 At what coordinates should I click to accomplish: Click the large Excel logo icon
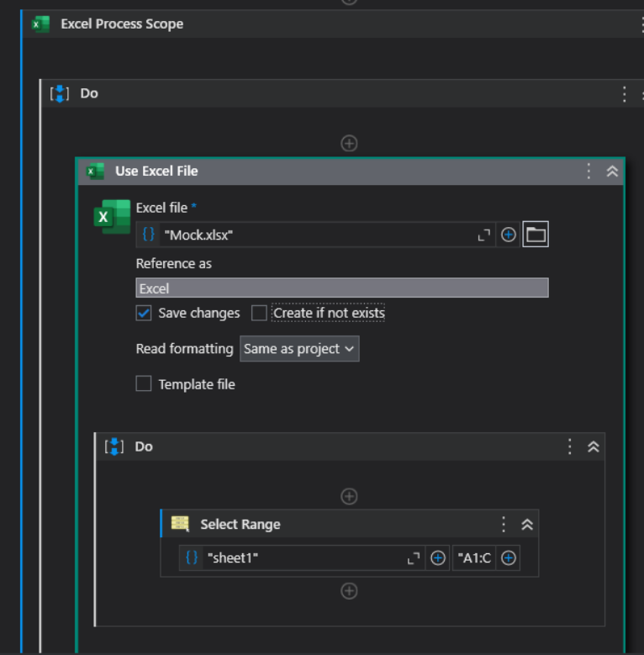point(112,217)
